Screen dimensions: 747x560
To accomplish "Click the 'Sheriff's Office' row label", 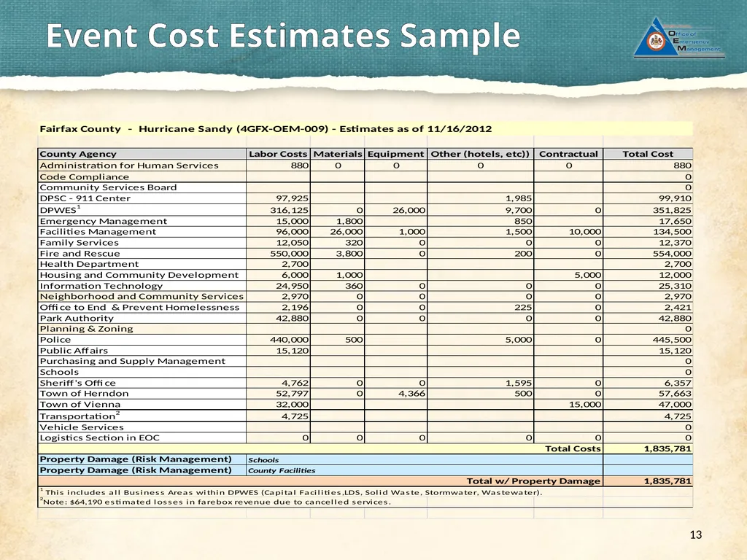I will 77,383.
